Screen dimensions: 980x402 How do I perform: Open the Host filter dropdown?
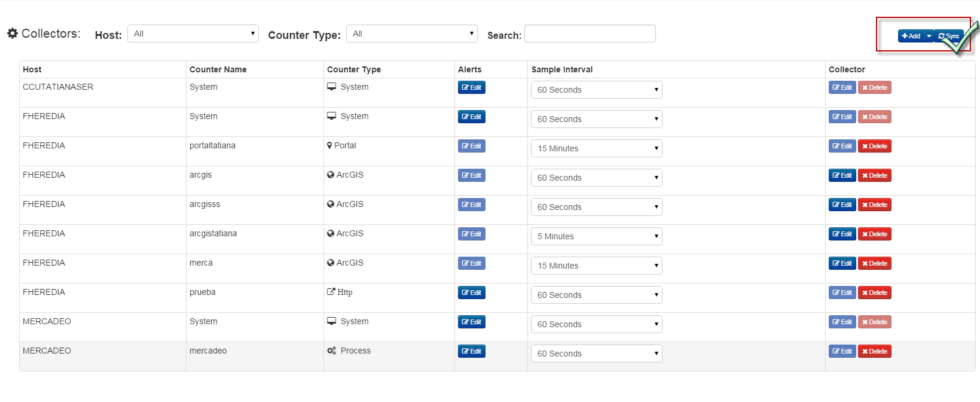click(x=193, y=33)
